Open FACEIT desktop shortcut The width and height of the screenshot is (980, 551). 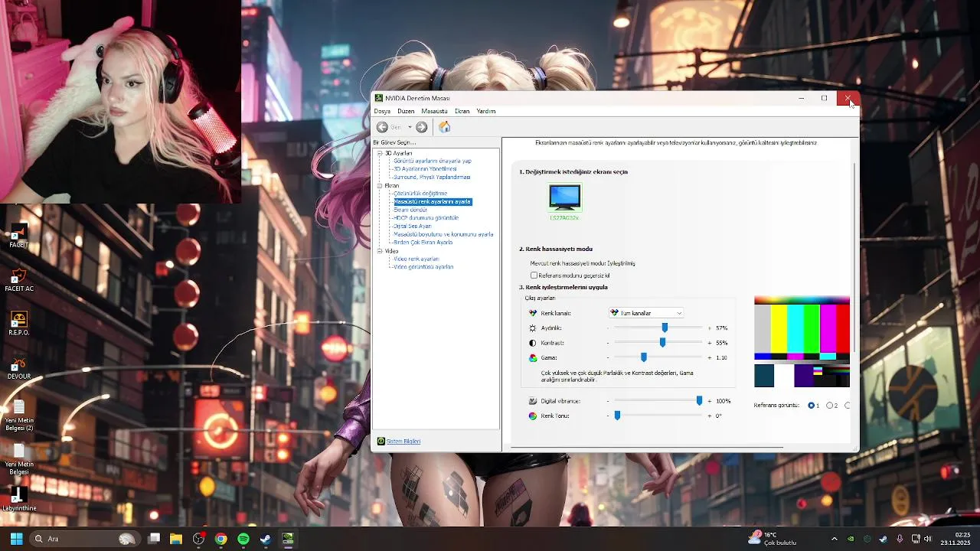19,236
